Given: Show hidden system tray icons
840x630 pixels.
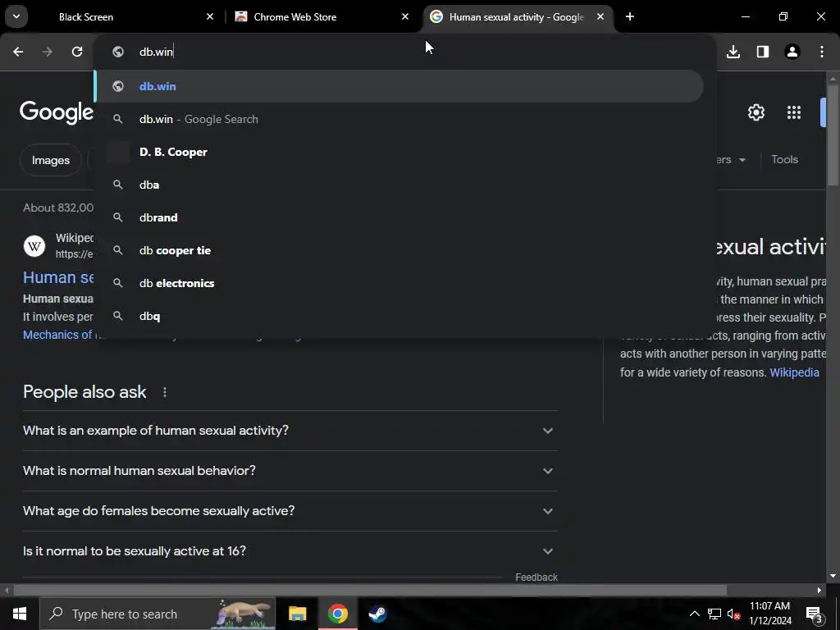Looking at the screenshot, I should click(x=694, y=614).
